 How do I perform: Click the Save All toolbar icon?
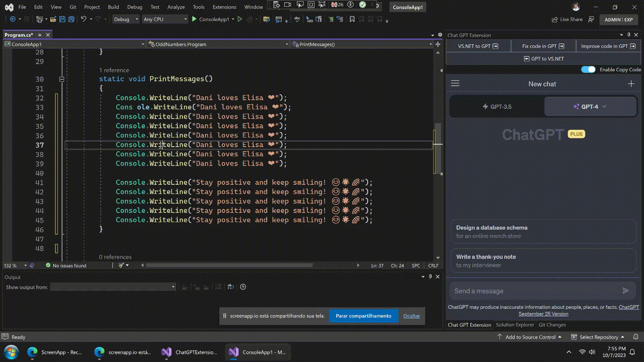(x=71, y=19)
